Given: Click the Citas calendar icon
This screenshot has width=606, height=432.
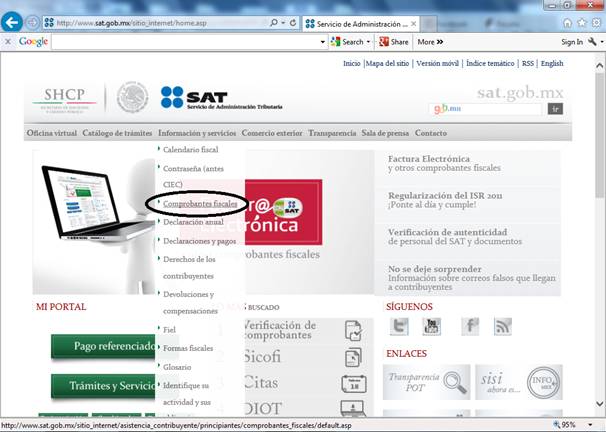Looking at the screenshot, I should coord(352,384).
